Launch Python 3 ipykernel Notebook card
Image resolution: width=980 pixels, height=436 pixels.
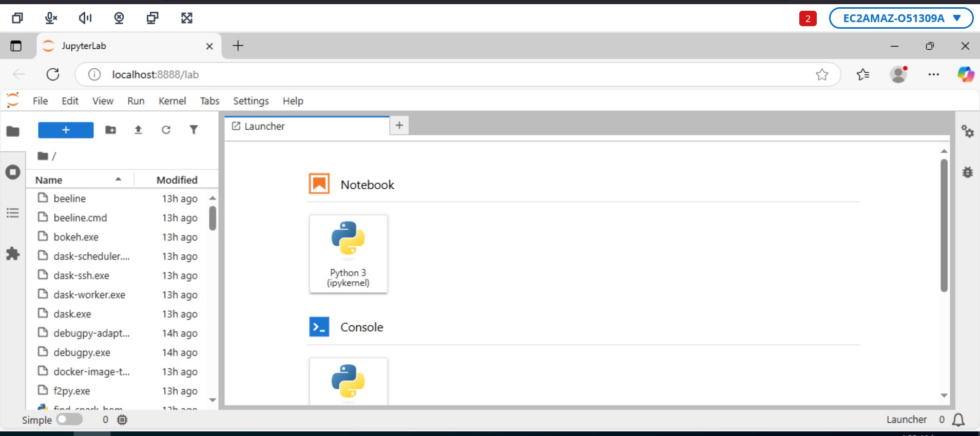pos(349,254)
